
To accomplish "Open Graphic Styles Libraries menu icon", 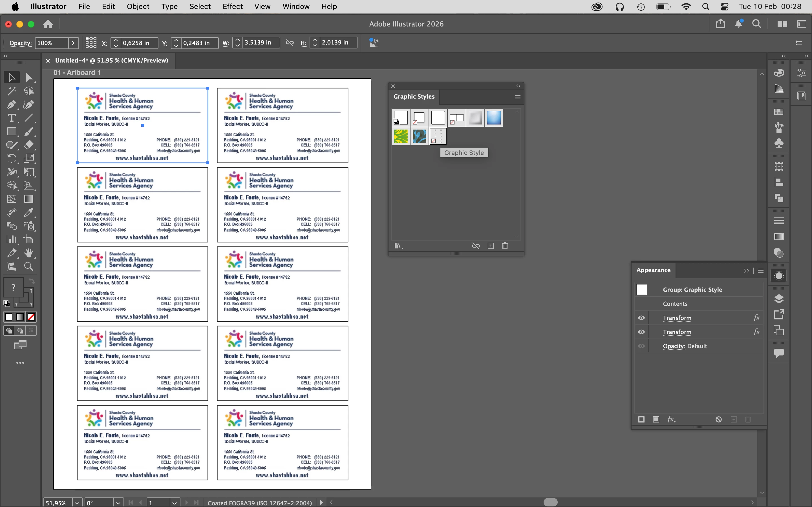I will tap(398, 246).
